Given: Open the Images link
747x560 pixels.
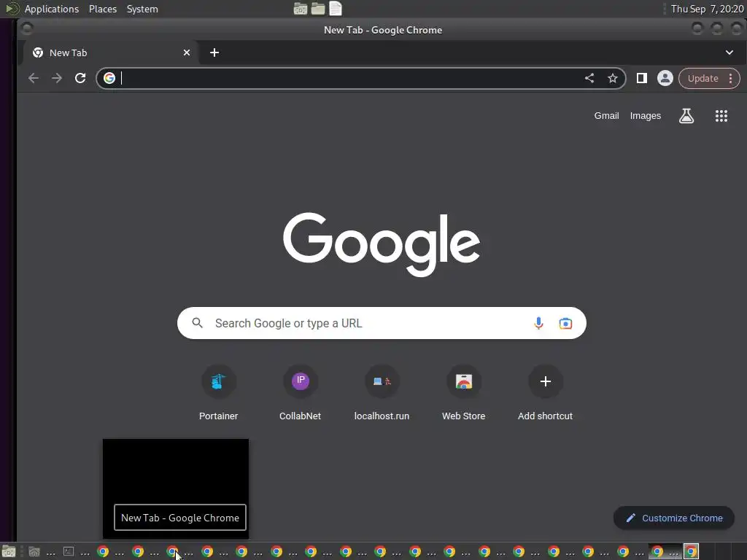Looking at the screenshot, I should click(646, 116).
